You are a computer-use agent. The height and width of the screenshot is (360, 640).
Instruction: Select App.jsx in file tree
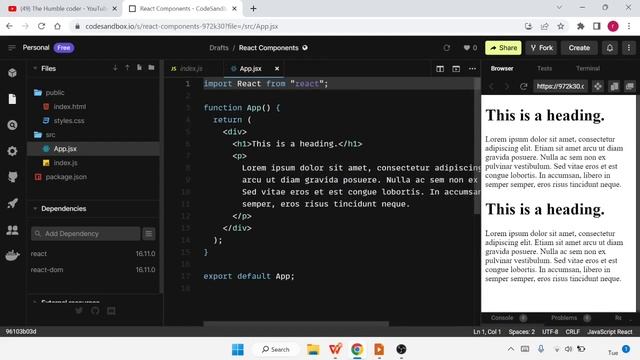(93, 149)
